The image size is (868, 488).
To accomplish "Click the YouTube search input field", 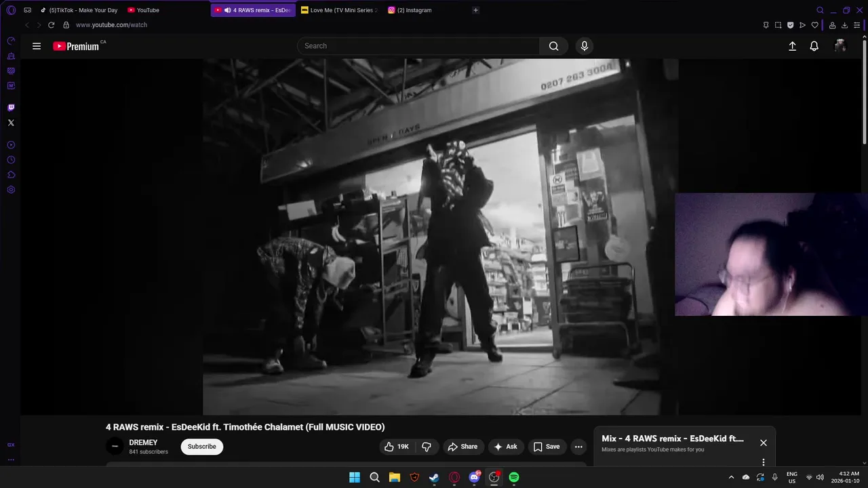I will point(418,46).
